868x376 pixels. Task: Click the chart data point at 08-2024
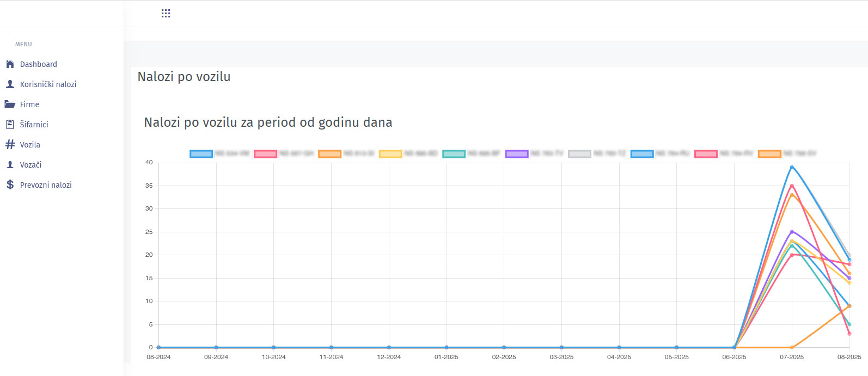(x=158, y=347)
